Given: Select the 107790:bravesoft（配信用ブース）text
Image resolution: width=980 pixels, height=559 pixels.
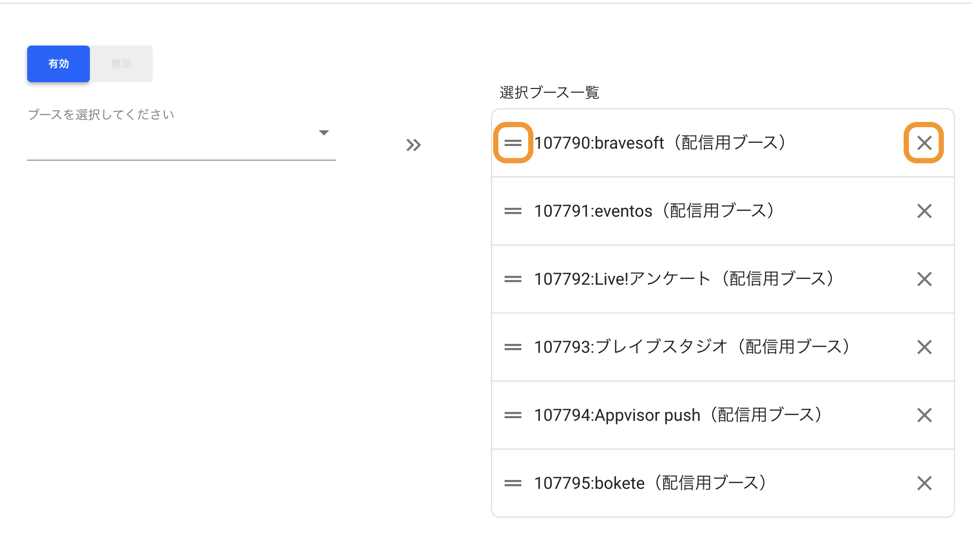Looking at the screenshot, I should pos(661,143).
